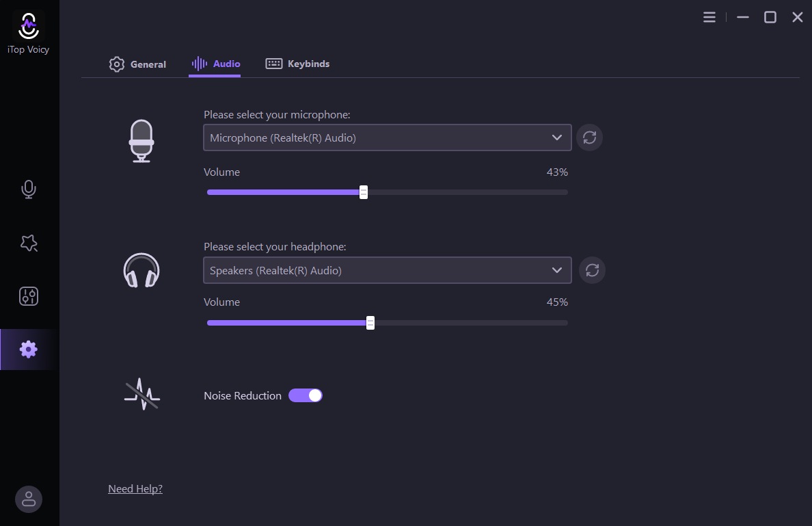Open the magic voice effects icon in sidebar
Viewport: 812px width, 526px height.
point(28,243)
